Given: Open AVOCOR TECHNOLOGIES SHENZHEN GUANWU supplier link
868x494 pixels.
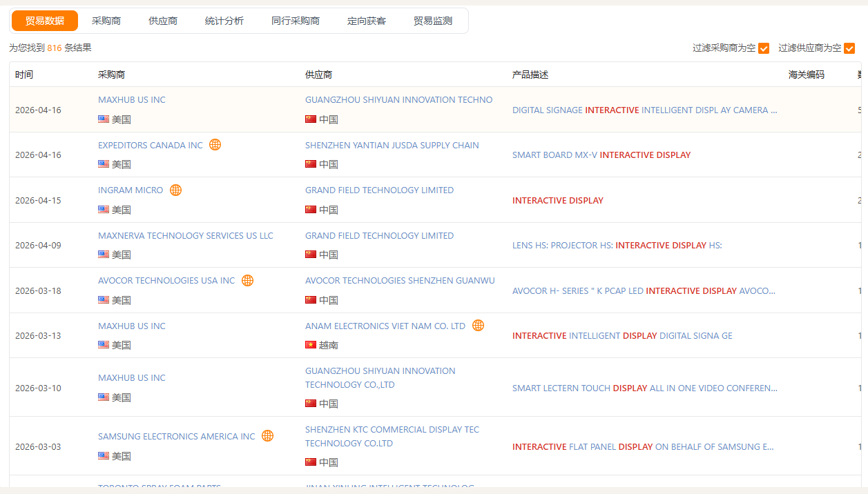Looking at the screenshot, I should pos(400,281).
